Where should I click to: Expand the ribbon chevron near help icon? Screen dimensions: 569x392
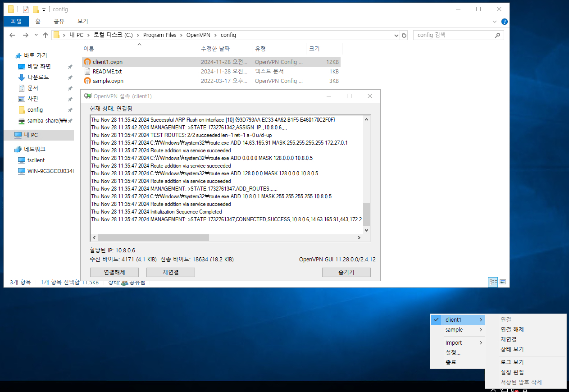pyautogui.click(x=495, y=22)
